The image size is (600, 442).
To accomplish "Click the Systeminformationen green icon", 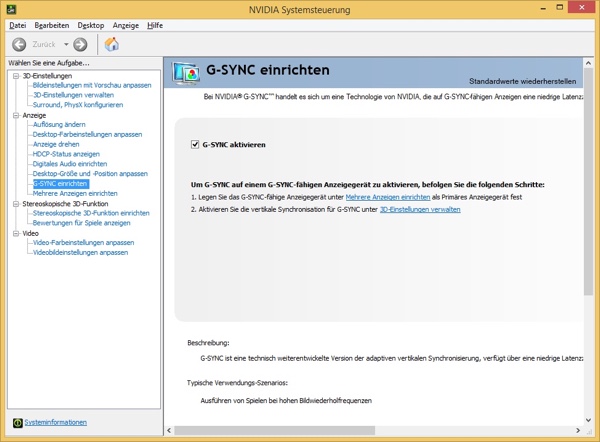I will (18, 422).
